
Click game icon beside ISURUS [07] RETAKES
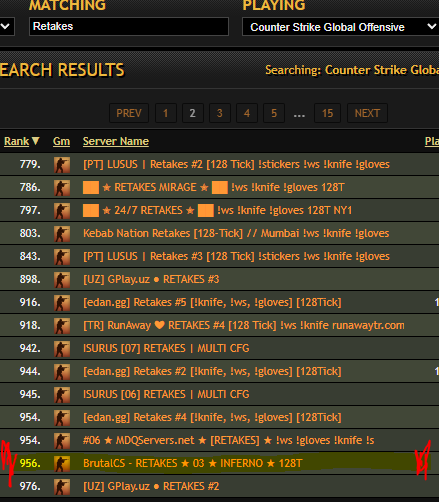coord(62,349)
